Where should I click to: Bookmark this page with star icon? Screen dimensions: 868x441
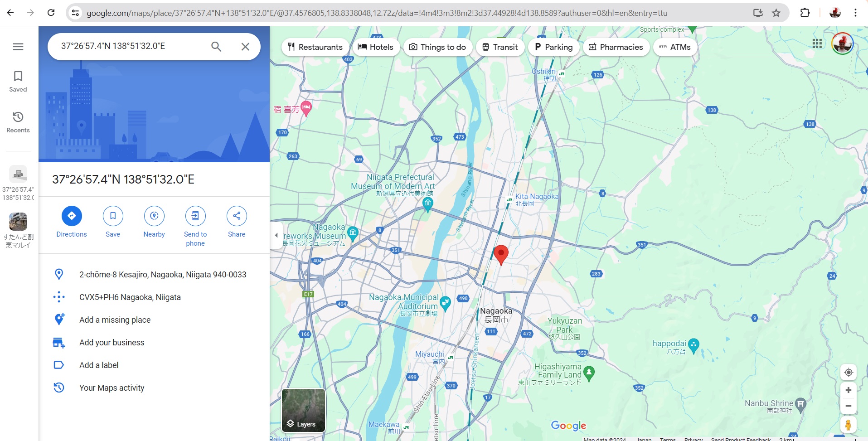click(776, 13)
